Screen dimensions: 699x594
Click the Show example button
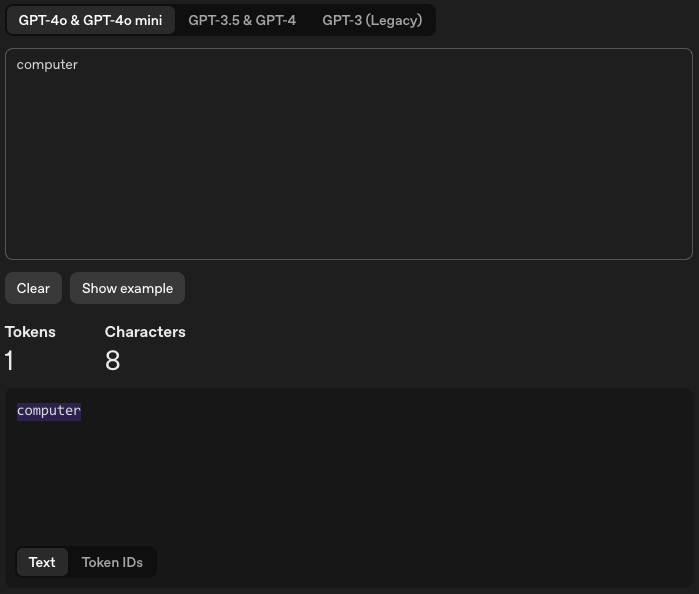point(127,288)
